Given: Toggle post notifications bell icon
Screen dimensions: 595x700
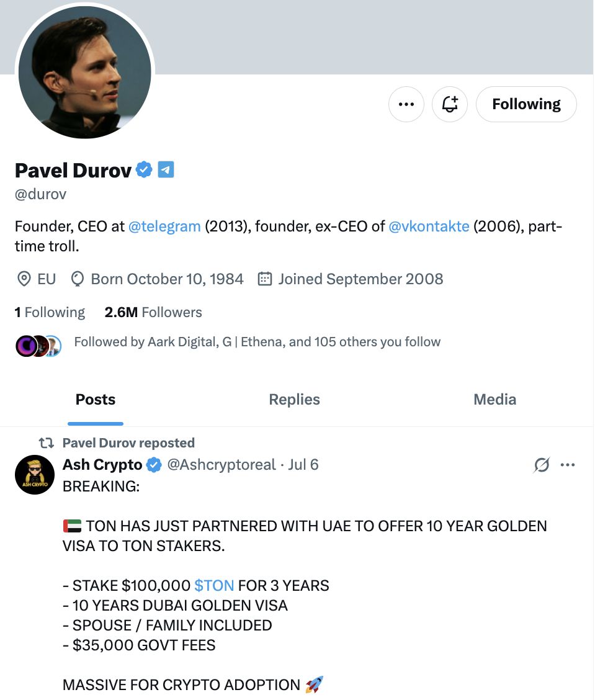Looking at the screenshot, I should (450, 104).
